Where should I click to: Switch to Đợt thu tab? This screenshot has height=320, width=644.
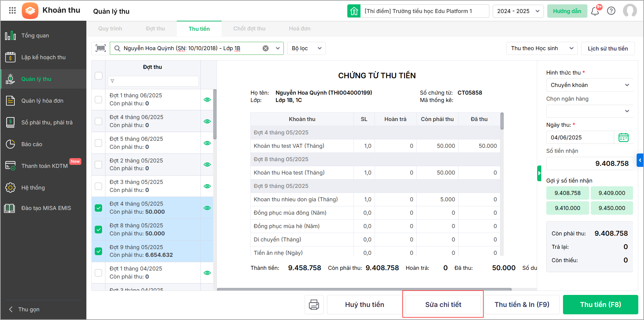pos(155,29)
